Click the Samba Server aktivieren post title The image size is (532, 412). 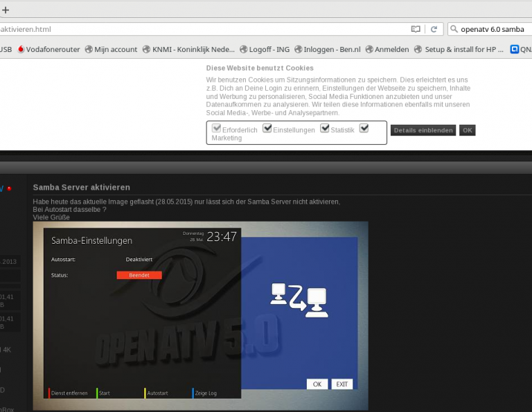click(x=81, y=188)
